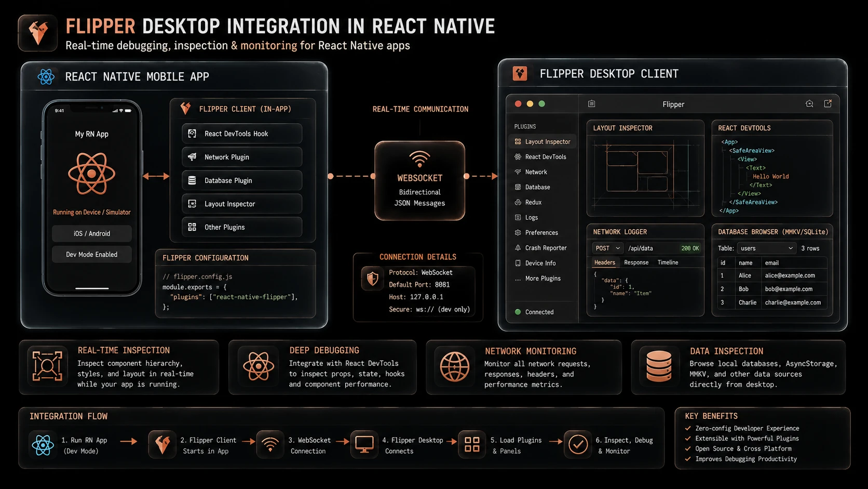Click the Improves Debugging Productivity checkmark
Viewport: 868px width, 489px height.
pyautogui.click(x=688, y=459)
